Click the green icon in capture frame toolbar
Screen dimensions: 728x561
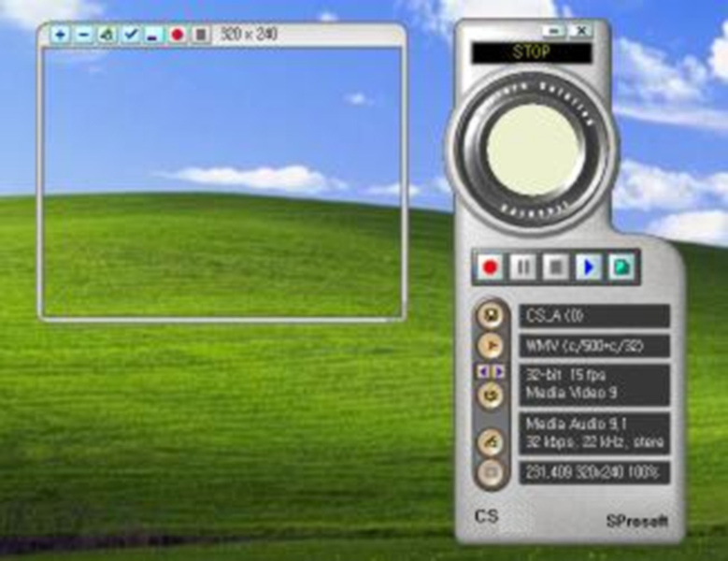(x=107, y=35)
